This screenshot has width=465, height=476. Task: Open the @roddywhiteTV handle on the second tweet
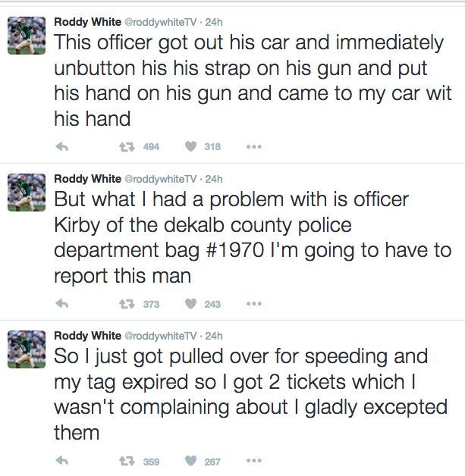160,180
